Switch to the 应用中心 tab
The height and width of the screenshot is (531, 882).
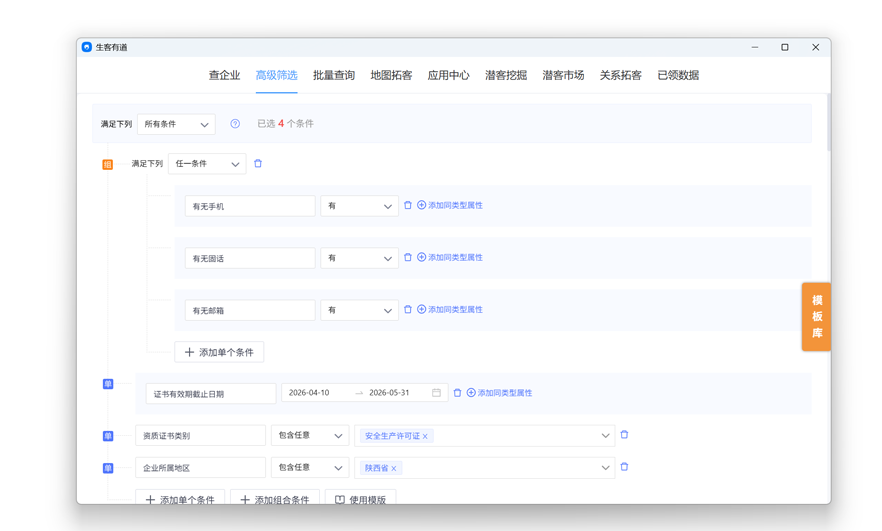(448, 75)
